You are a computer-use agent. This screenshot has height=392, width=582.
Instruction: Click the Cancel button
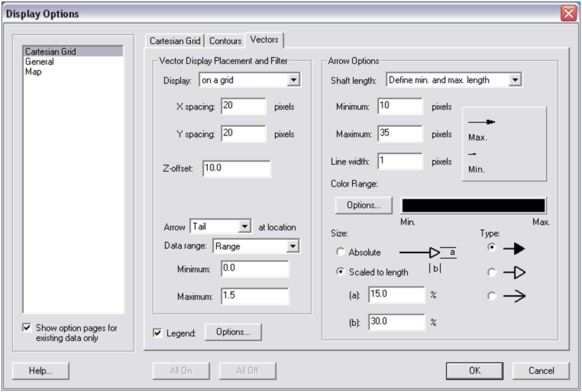pos(541,370)
